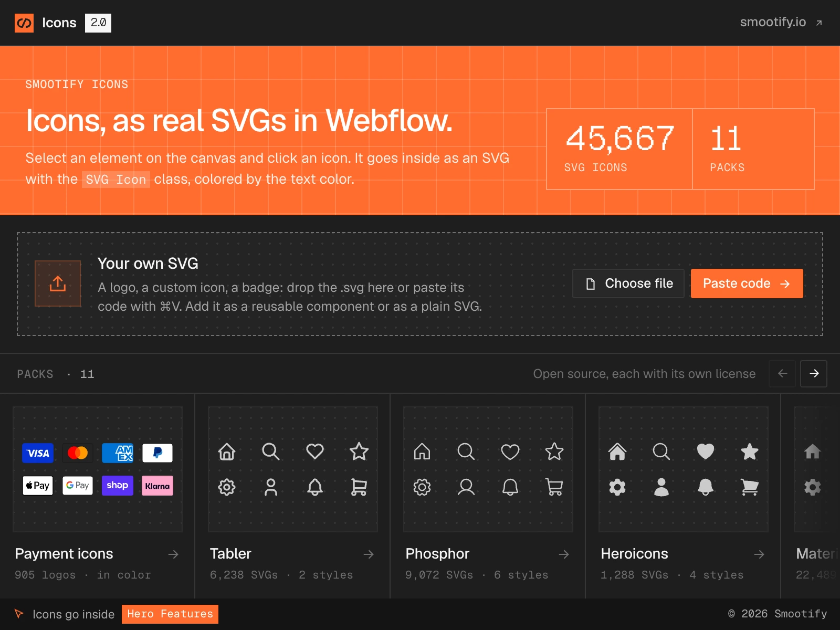Click the Mastercard payment logo

[78, 453]
